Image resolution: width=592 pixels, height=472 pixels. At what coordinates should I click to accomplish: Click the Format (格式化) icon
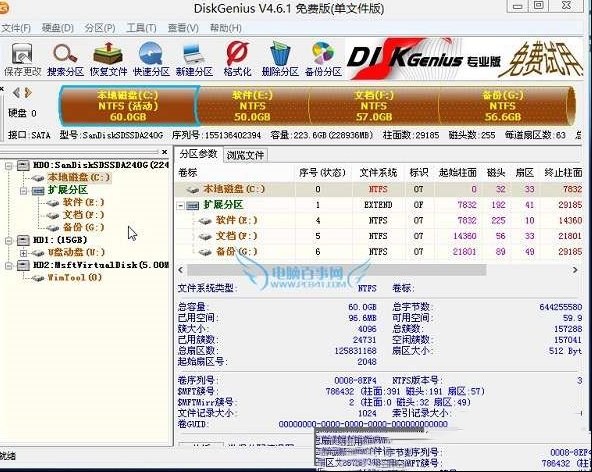[237, 59]
